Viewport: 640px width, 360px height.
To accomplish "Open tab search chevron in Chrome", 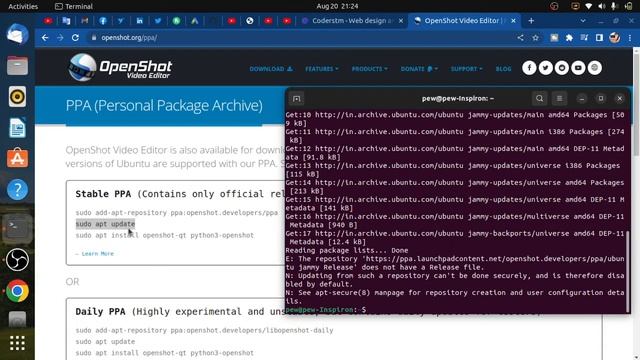I will pos(583,20).
